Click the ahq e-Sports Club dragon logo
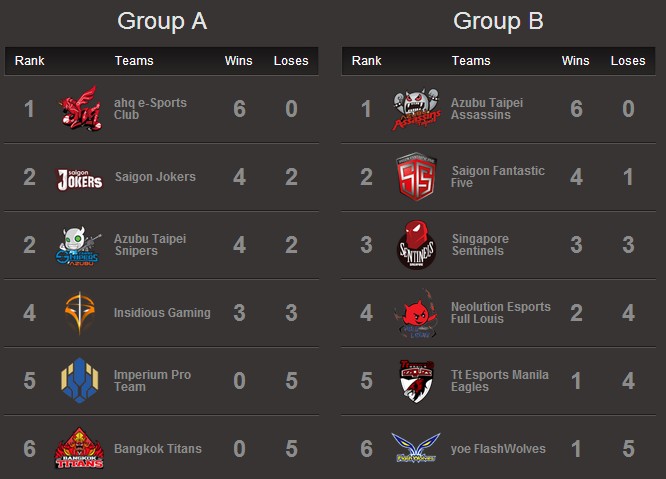 coord(78,109)
